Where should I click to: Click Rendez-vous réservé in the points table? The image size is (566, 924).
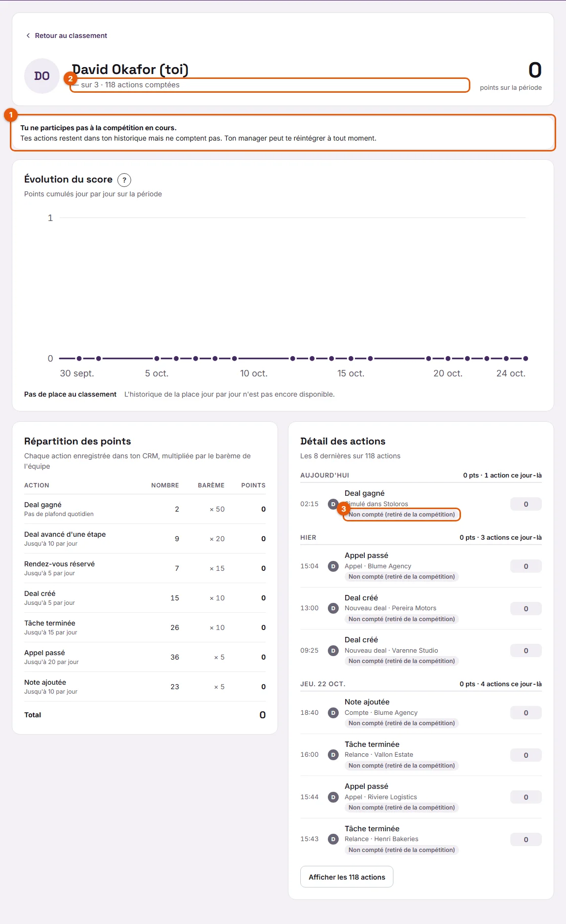[x=60, y=564]
